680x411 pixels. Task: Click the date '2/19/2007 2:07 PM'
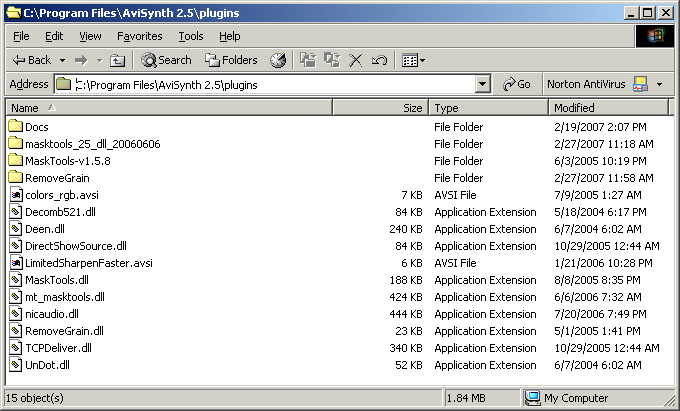(x=600, y=127)
